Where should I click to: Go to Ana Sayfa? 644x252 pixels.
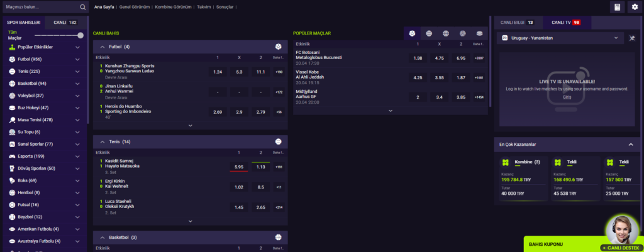click(104, 7)
